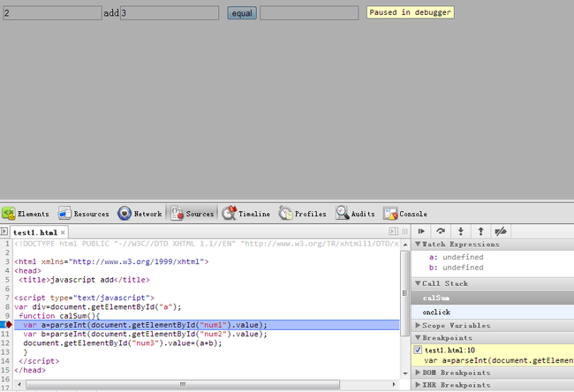Collapse the Call Stack section
The width and height of the screenshot is (574, 392).
click(x=418, y=283)
